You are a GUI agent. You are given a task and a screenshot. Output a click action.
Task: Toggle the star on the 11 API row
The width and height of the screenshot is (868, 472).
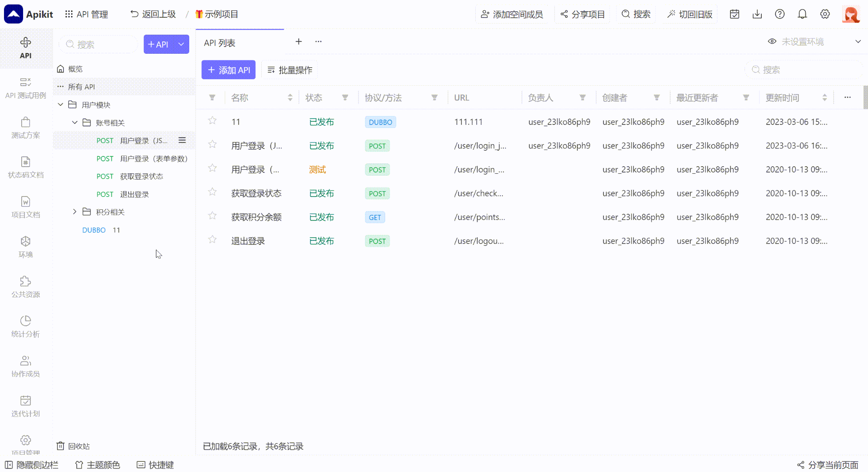point(212,120)
